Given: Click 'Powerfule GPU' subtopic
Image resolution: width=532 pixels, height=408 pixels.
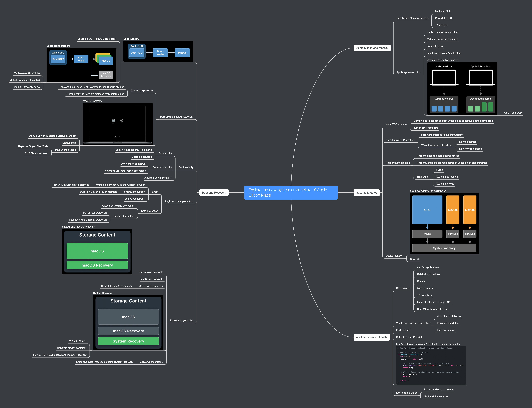Looking at the screenshot, I should [443, 18].
